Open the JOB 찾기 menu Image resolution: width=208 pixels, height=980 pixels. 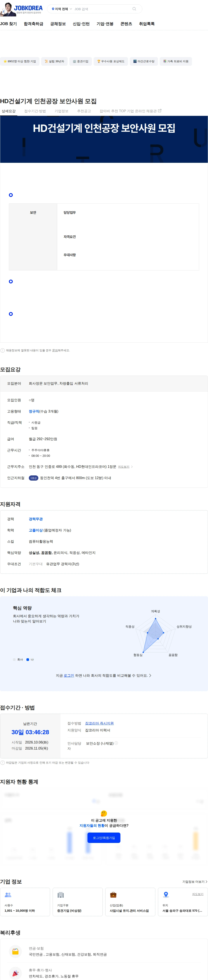8,24
